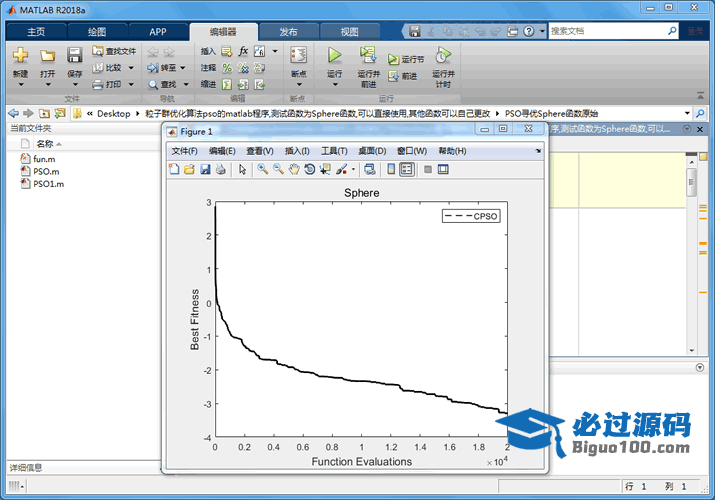Expand the Compare (比较) dropdown arrow

click(131, 68)
